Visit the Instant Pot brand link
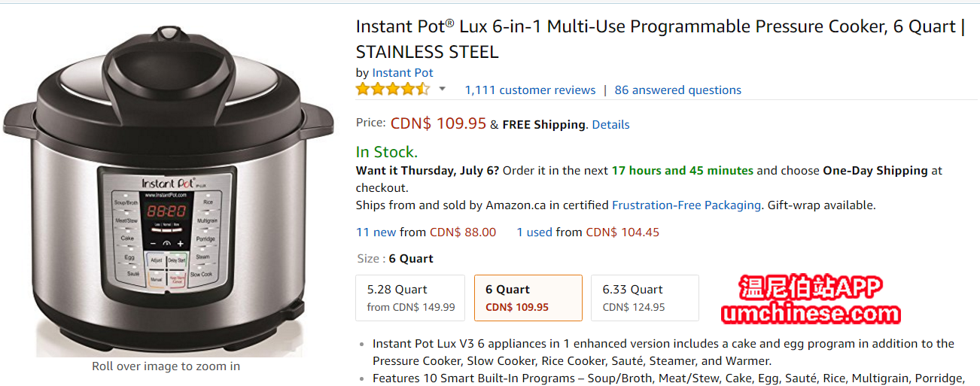 [403, 72]
